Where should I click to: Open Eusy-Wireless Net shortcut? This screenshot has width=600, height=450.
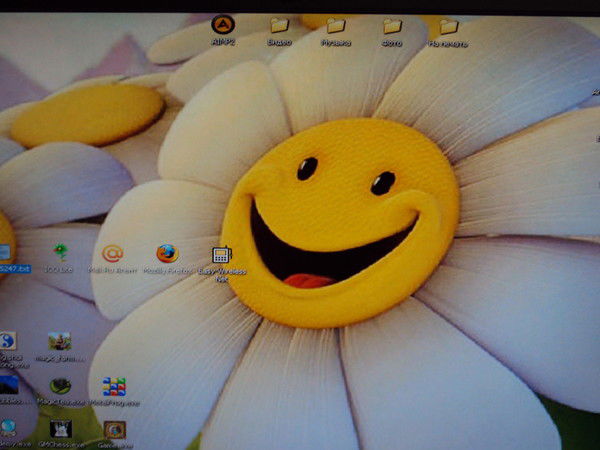tap(222, 255)
